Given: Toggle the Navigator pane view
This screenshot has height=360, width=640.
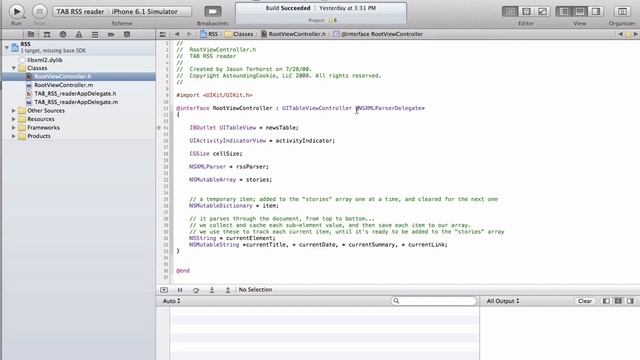Looking at the screenshot, I should pyautogui.click(x=564, y=11).
